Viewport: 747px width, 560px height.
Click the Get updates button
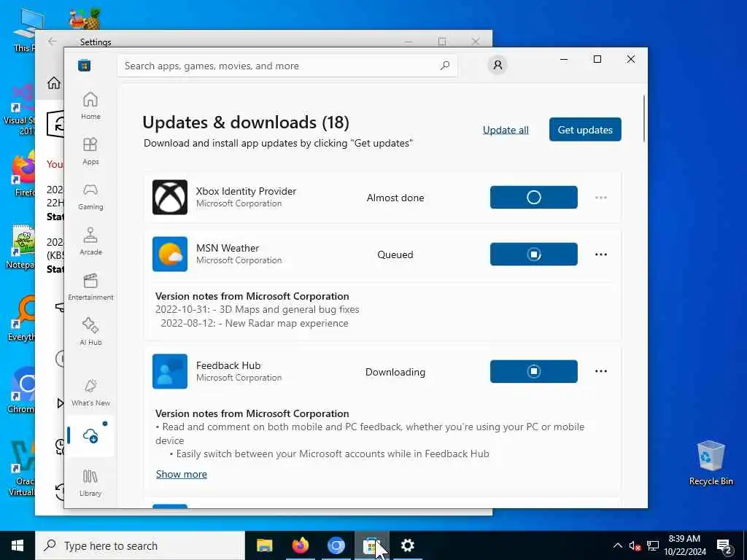click(585, 130)
